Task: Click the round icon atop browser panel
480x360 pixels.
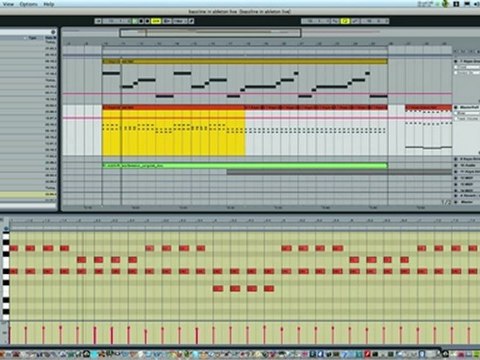Action: (53, 32)
